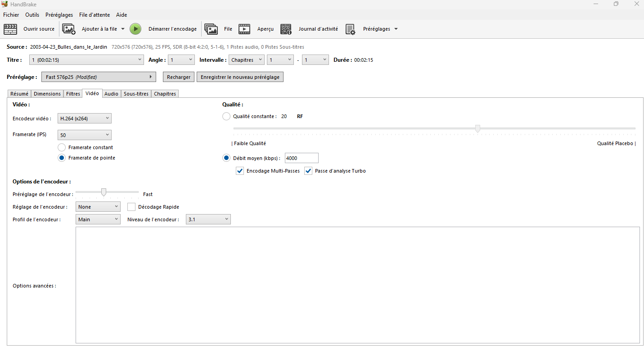Click the Préréglage de l'encodeur slider handle
This screenshot has width=644, height=347.
[x=104, y=192]
